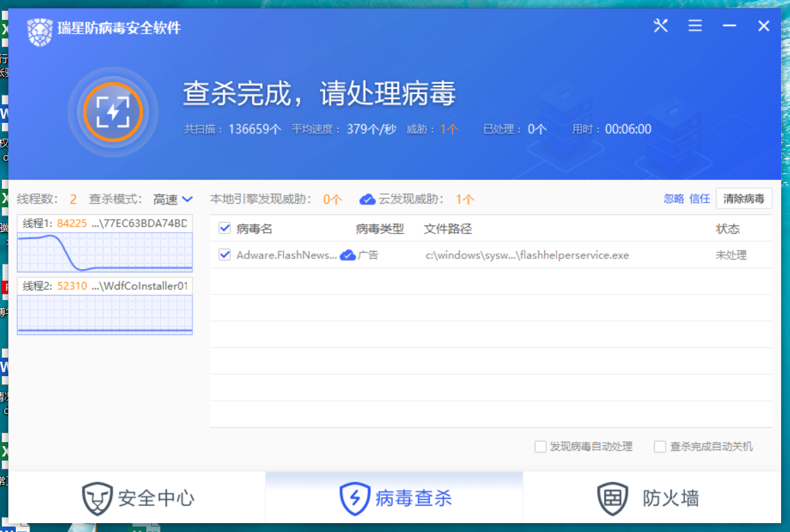Click the cloud icon next to Adware.FlashNews
Viewport: 790px width, 532px height.
348,255
